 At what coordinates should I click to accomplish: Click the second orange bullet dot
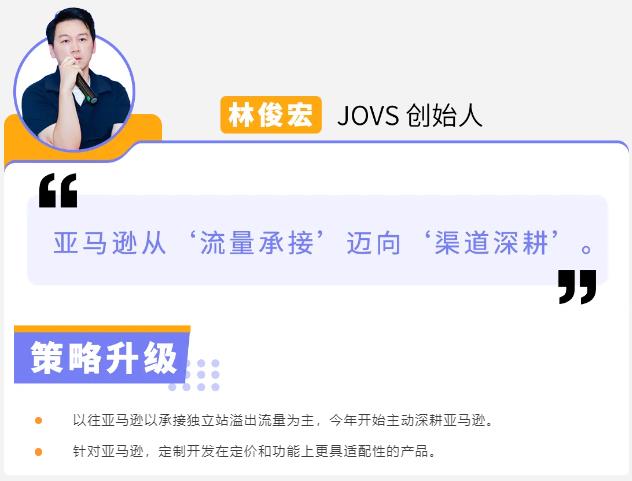(x=39, y=452)
